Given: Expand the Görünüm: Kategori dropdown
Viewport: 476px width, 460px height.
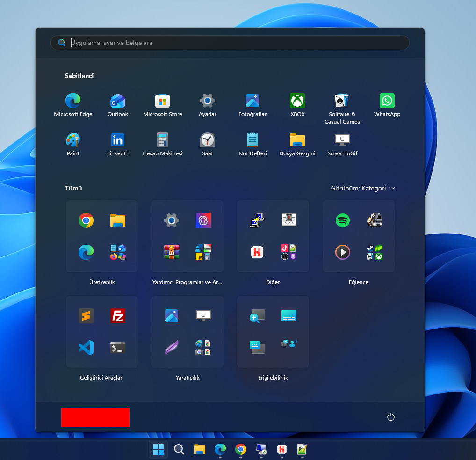Looking at the screenshot, I should pos(363,189).
